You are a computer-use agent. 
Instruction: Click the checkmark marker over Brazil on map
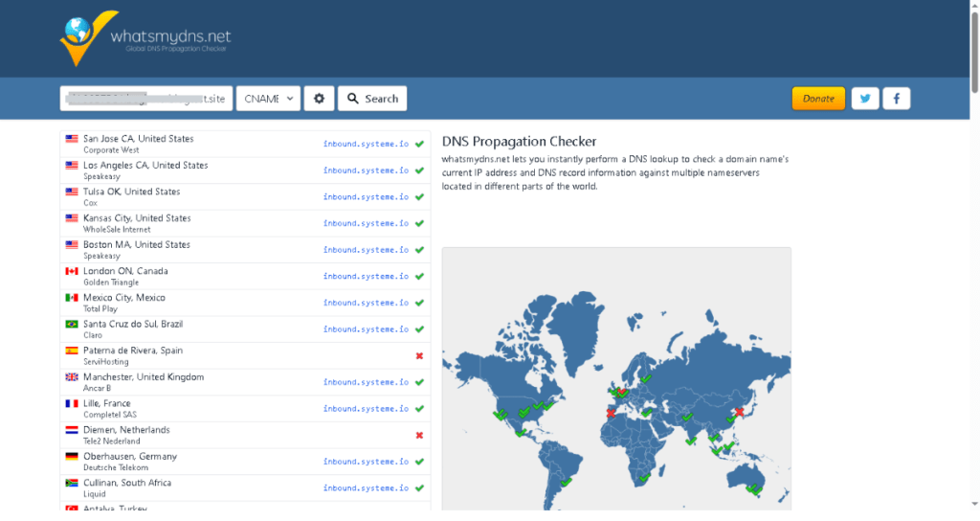click(567, 483)
